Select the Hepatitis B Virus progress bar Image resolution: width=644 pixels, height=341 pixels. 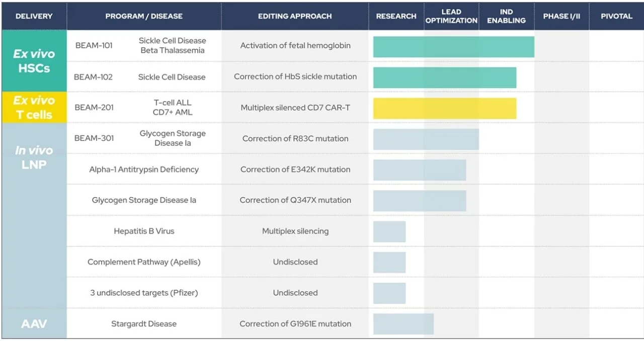click(x=389, y=231)
